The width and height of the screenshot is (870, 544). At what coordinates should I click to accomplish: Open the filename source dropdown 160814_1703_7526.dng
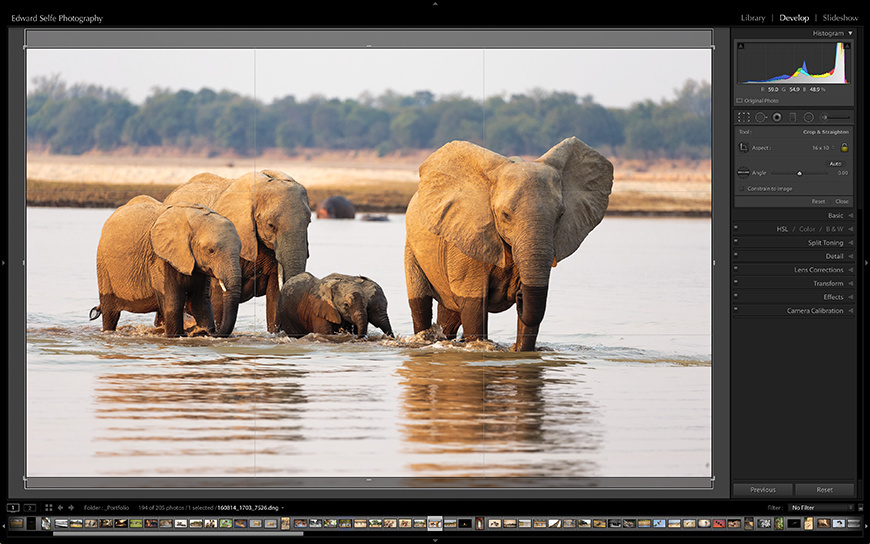[250, 507]
